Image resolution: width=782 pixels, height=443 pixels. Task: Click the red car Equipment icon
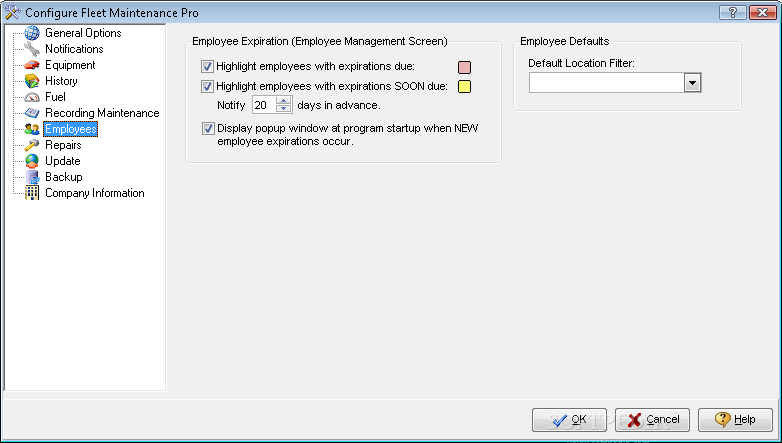point(32,65)
